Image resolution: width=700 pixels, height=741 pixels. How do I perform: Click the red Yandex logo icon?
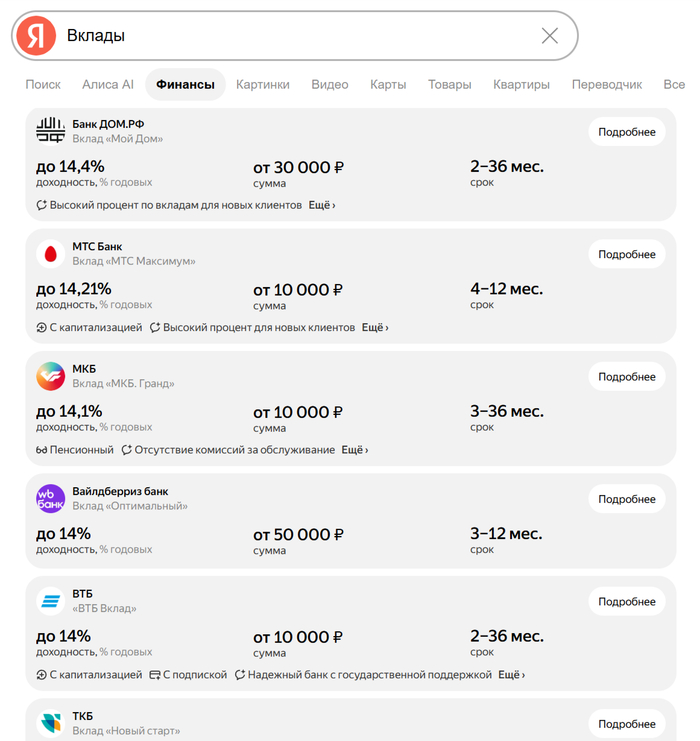click(36, 36)
